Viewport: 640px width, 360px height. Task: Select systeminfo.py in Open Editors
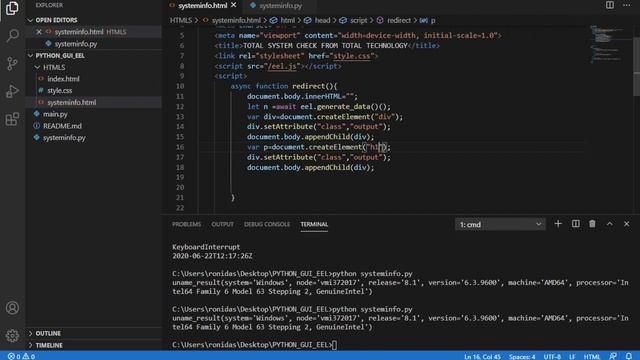point(76,44)
